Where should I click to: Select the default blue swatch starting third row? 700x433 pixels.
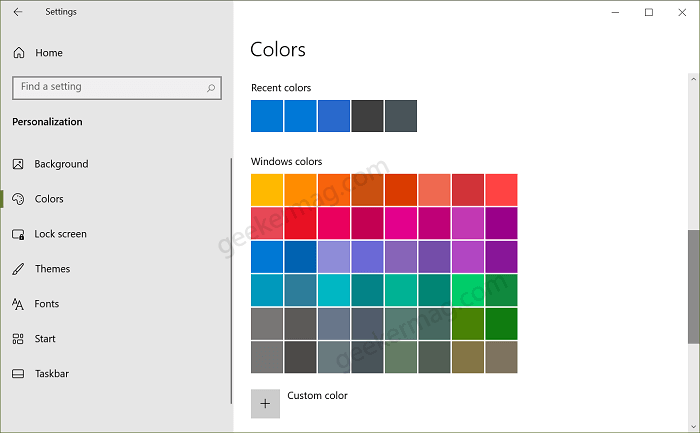click(267, 257)
